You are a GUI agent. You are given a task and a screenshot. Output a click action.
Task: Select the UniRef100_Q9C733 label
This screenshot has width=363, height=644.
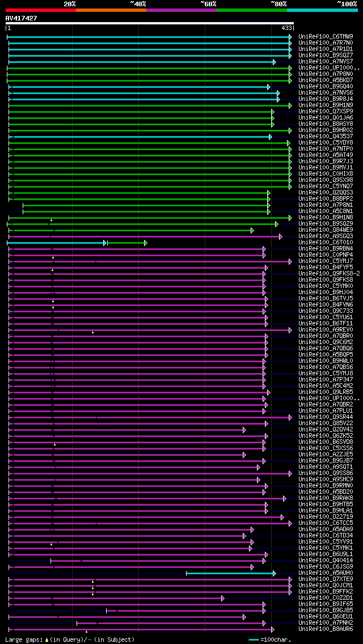pyautogui.click(x=326, y=311)
